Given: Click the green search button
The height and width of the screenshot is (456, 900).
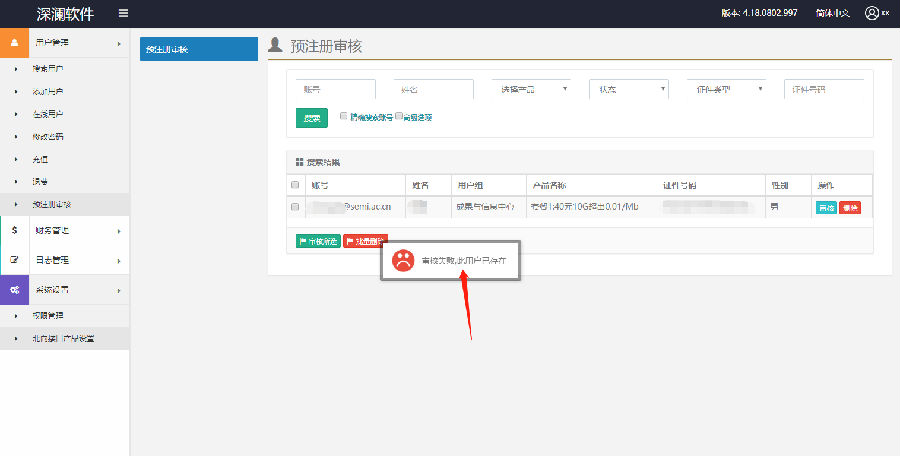Looking at the screenshot, I should [311, 118].
